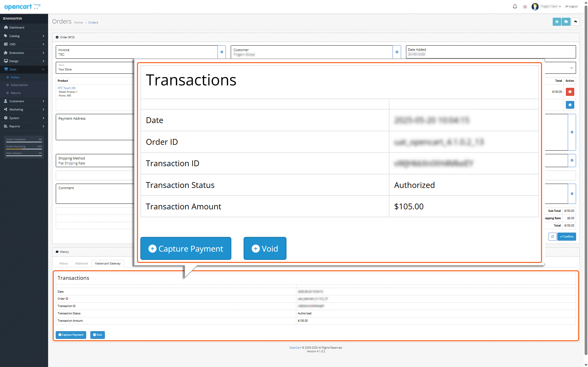This screenshot has width=588, height=367.
Task: Open gear beside shipping address box
Action: pyautogui.click(x=572, y=132)
